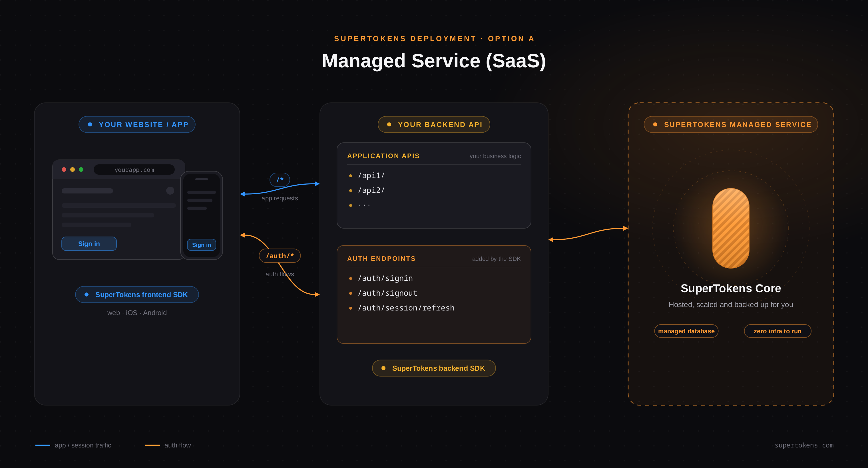Click the Sign in button on phone mockup

pyautogui.click(x=202, y=245)
